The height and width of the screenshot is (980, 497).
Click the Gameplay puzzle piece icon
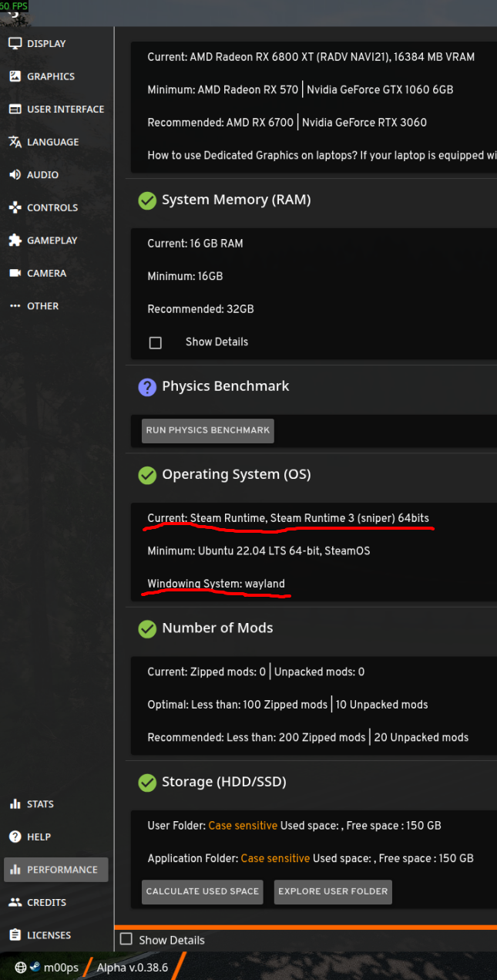pyautogui.click(x=15, y=241)
